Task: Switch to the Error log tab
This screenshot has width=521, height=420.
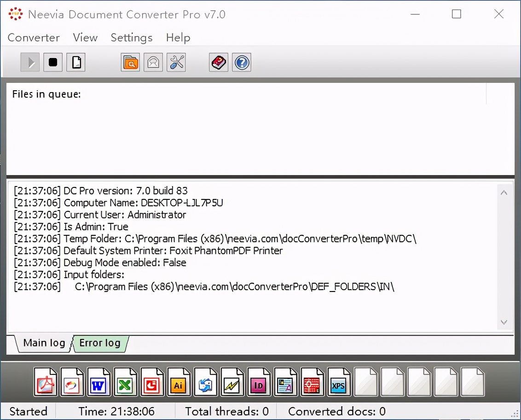Action: pos(100,343)
